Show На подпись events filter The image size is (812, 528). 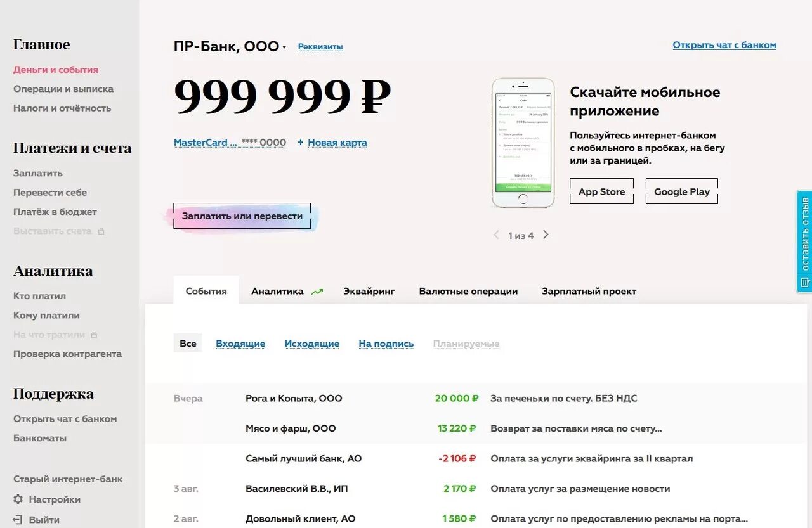(386, 344)
